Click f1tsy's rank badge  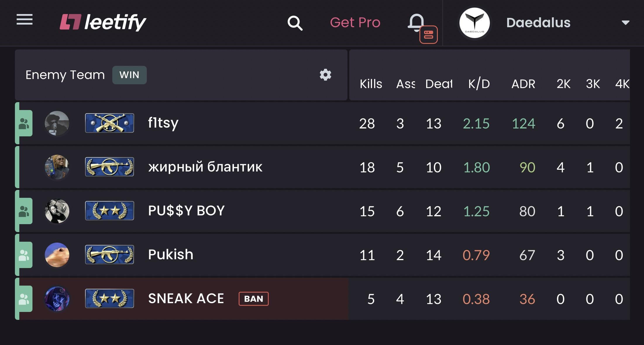109,123
